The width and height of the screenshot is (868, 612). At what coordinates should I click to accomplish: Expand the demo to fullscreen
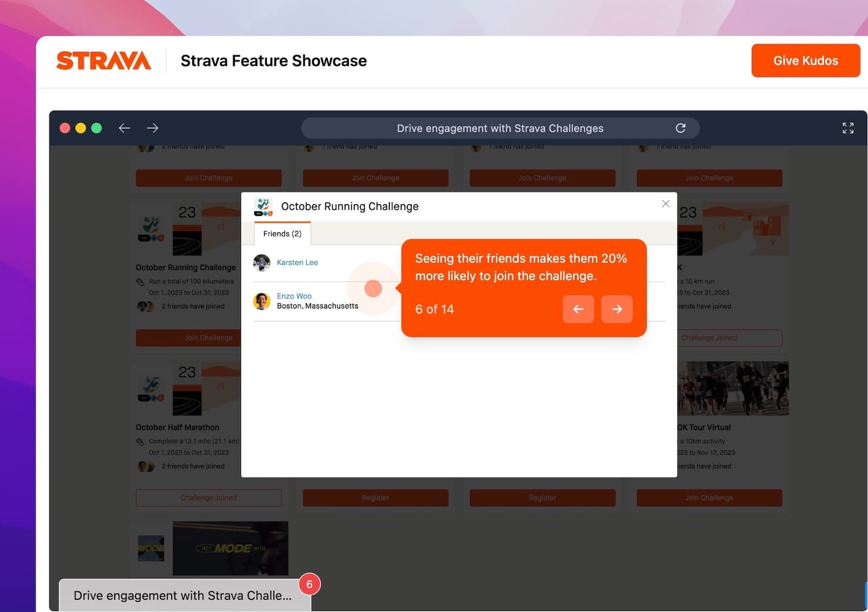(x=848, y=128)
